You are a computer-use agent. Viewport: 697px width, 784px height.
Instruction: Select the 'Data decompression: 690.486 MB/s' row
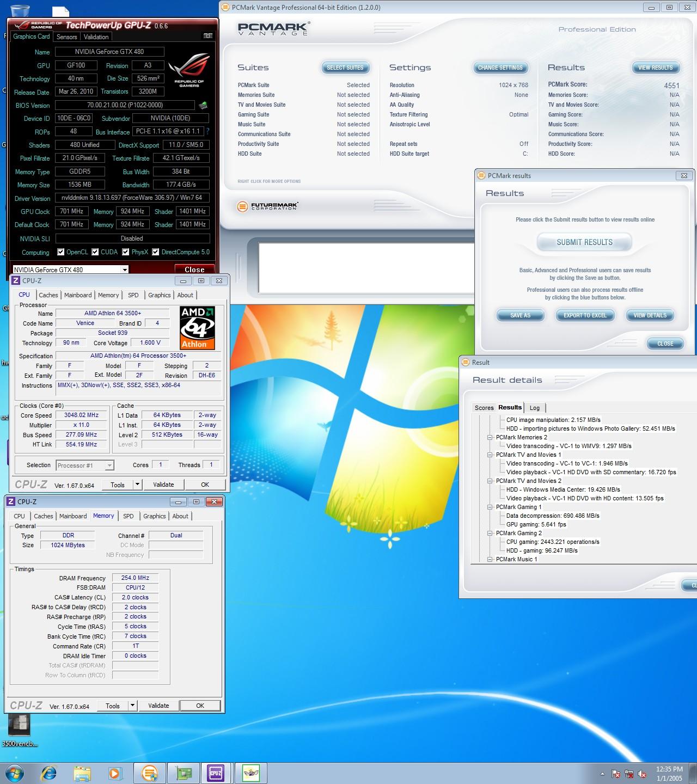(553, 516)
